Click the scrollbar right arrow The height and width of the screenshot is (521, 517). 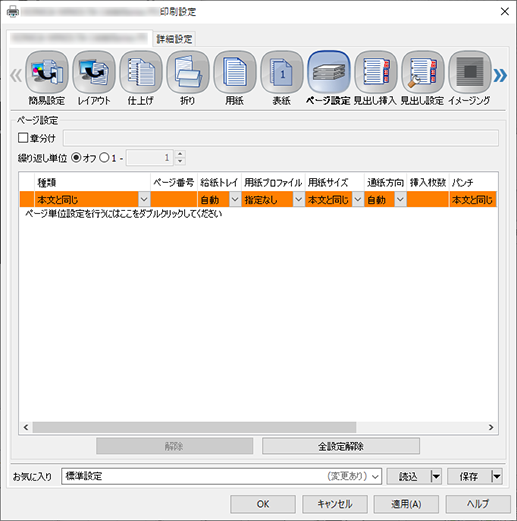pos(491,427)
